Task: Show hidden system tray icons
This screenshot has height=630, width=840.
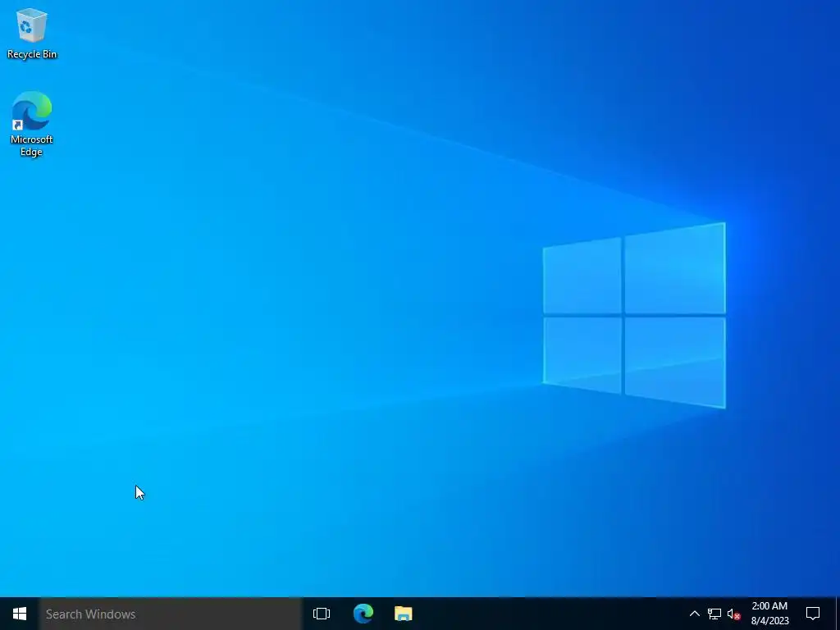Action: tap(694, 614)
